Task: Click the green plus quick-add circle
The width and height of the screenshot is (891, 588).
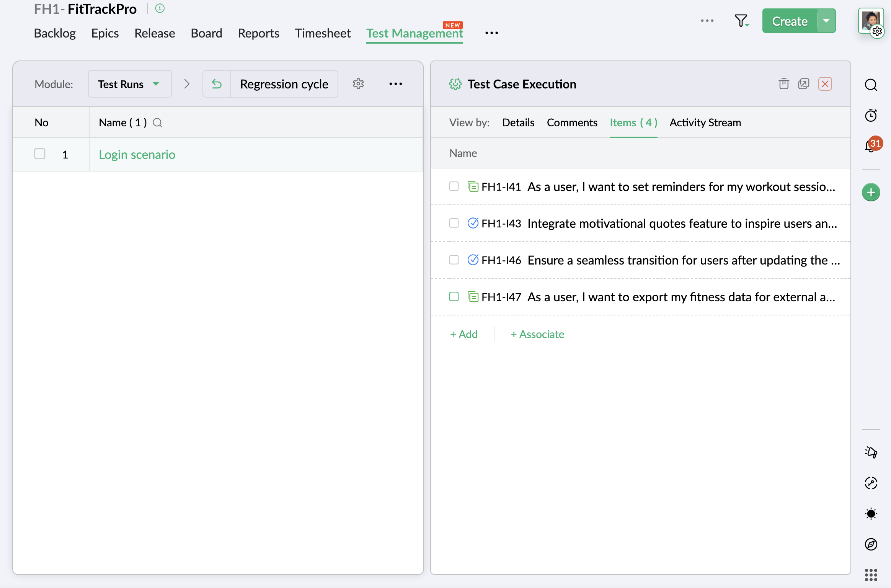Action: coord(871,192)
